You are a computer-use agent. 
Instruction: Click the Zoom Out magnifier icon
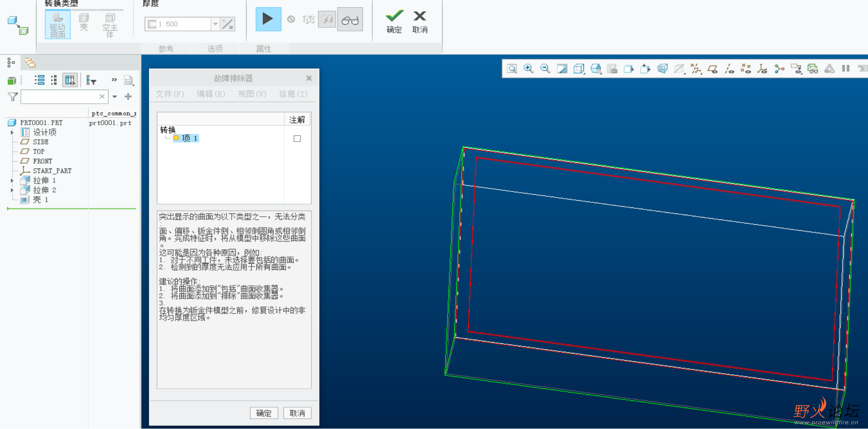click(545, 69)
